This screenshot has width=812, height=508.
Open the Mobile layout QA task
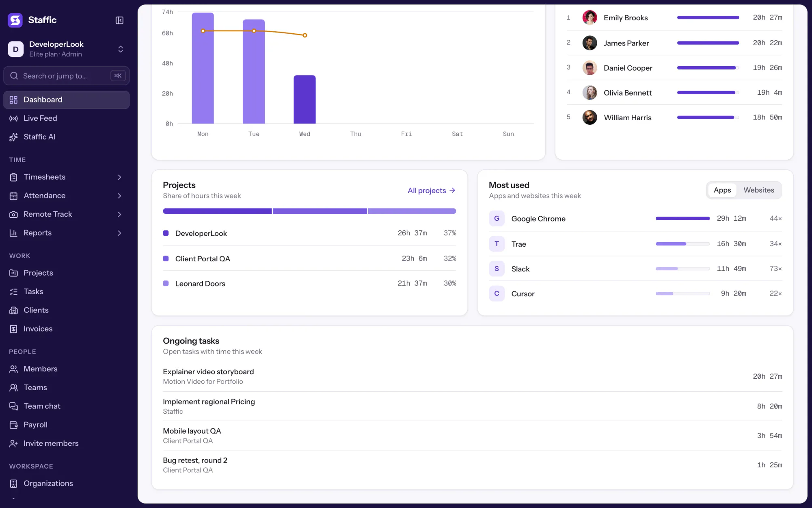[472, 435]
